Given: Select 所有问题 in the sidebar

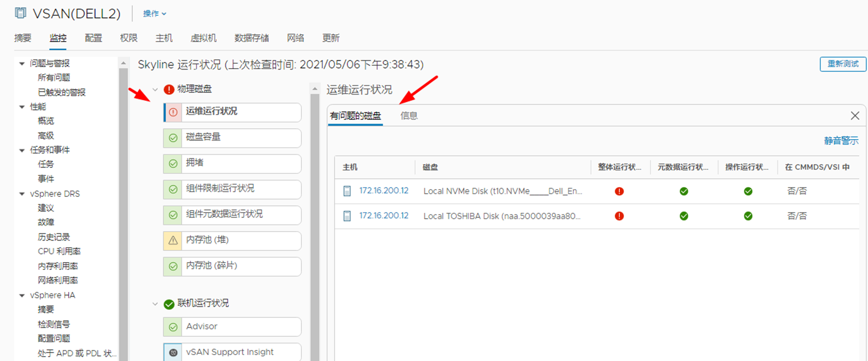Looking at the screenshot, I should (54, 77).
